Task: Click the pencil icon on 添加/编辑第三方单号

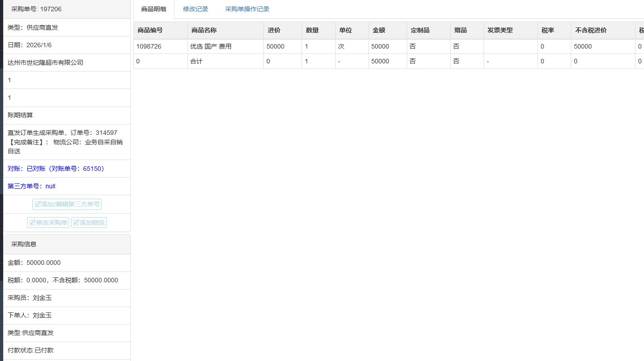Action: point(38,205)
